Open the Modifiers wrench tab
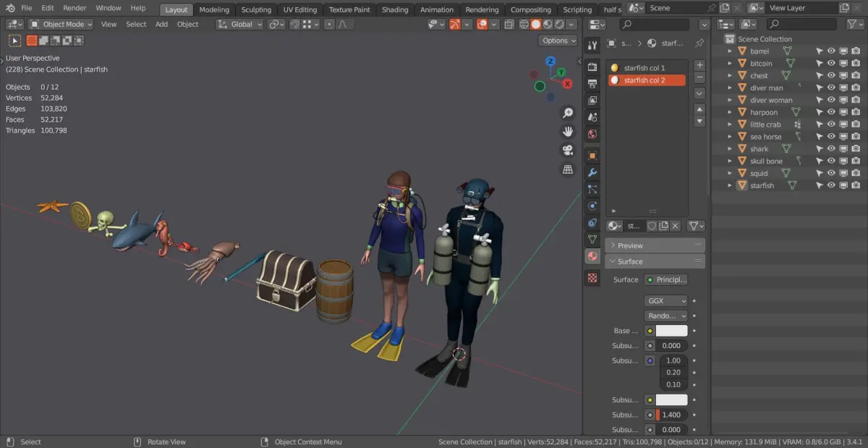The height and width of the screenshot is (448, 868). click(x=592, y=172)
